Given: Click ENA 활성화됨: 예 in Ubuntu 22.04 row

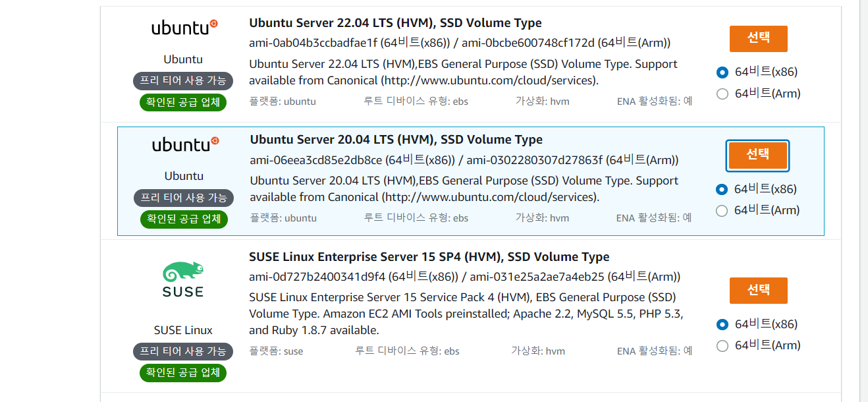Looking at the screenshot, I should pyautogui.click(x=654, y=101).
